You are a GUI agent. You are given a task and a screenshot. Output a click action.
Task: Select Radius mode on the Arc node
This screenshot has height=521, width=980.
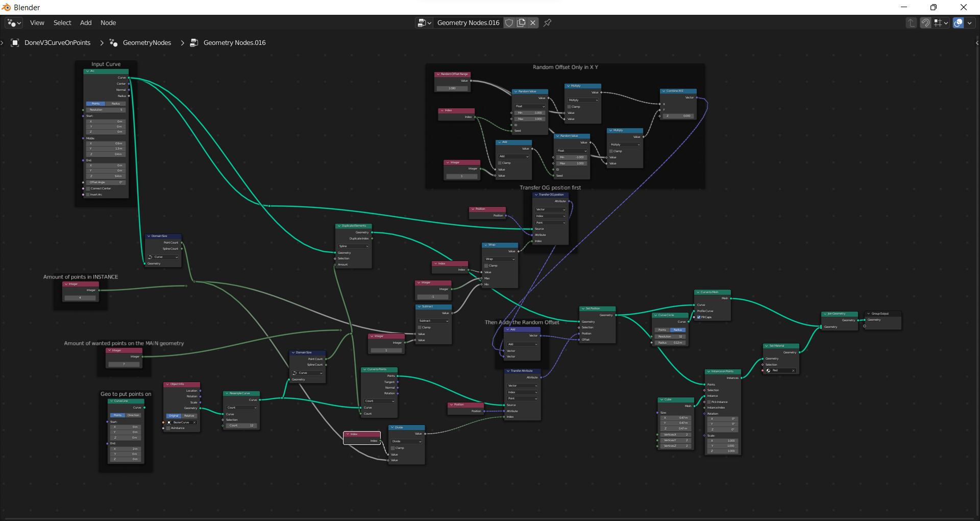pyautogui.click(x=116, y=104)
